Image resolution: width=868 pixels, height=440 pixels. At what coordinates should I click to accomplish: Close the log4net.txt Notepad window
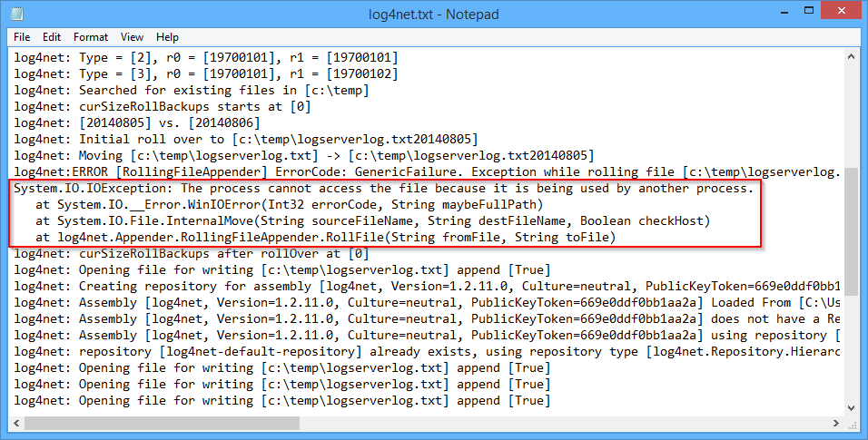click(842, 11)
